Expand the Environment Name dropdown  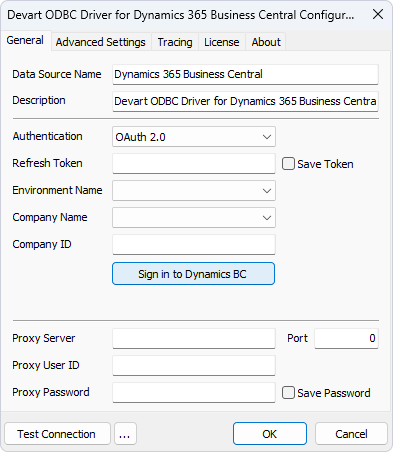(194, 191)
